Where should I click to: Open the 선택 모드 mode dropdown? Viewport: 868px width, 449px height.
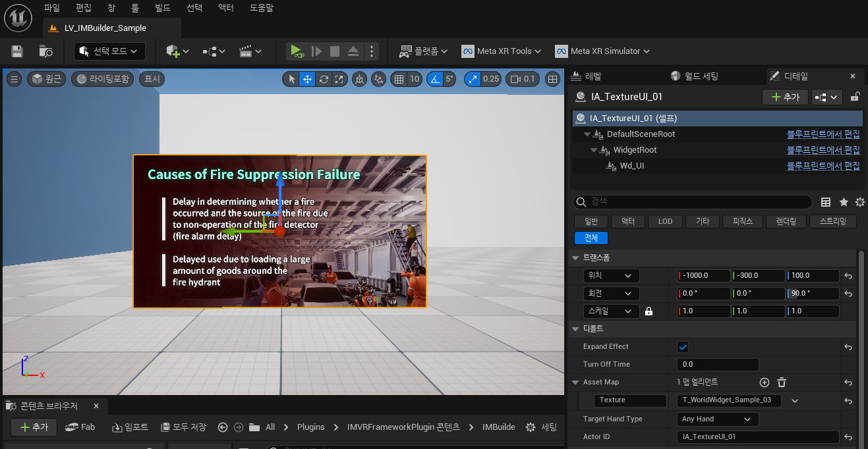109,51
